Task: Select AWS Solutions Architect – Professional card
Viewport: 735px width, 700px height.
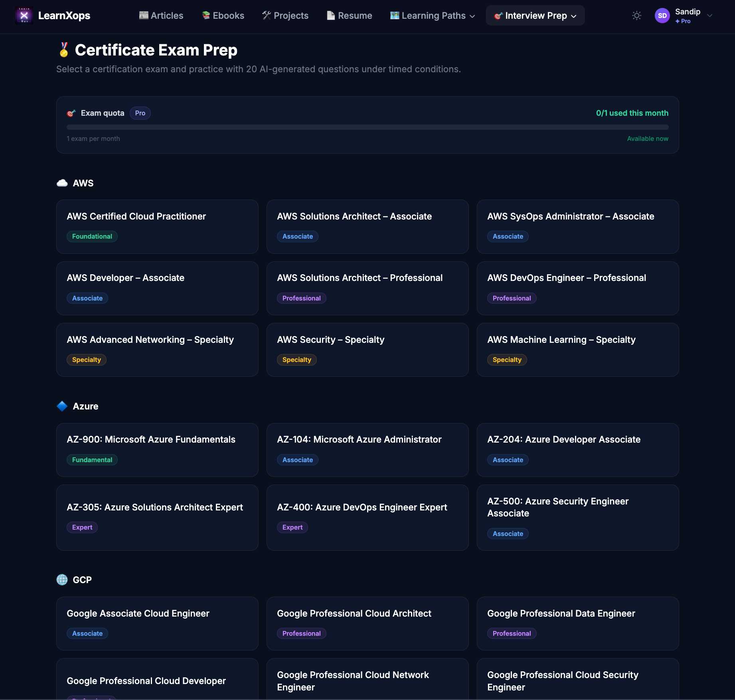Action: coord(367,289)
